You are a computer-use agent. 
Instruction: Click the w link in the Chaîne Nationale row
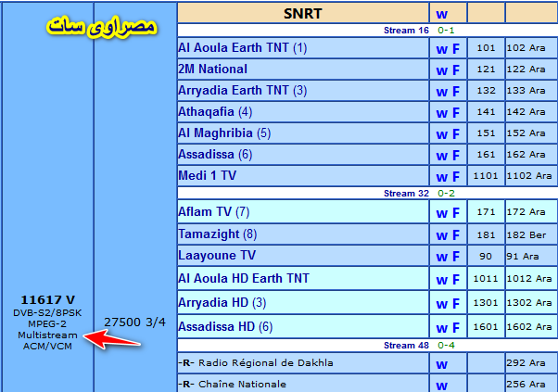441,386
